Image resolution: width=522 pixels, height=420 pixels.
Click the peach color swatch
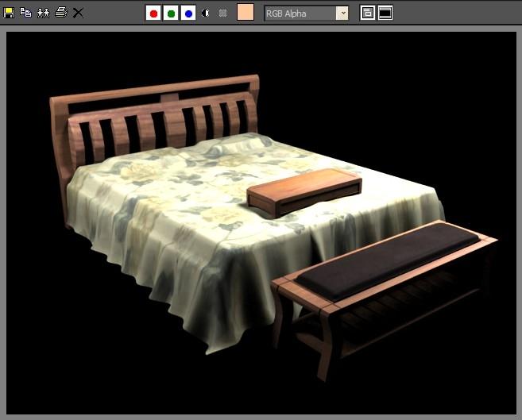246,12
